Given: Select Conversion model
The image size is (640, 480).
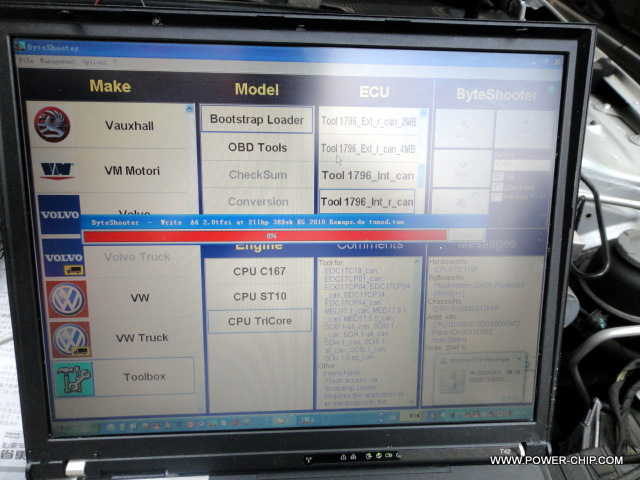Looking at the screenshot, I should click(x=258, y=202).
